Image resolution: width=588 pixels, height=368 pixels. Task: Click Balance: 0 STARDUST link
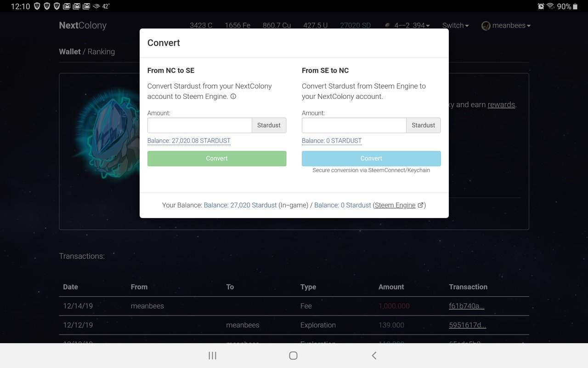tap(332, 141)
